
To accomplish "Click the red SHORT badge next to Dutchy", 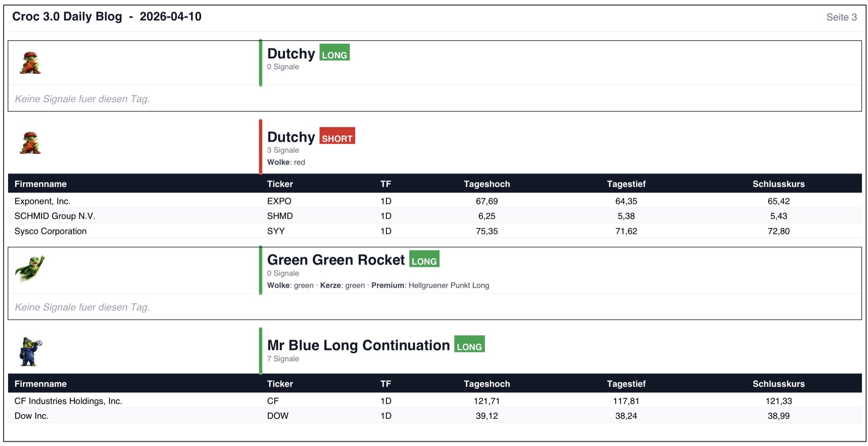I will (x=337, y=136).
